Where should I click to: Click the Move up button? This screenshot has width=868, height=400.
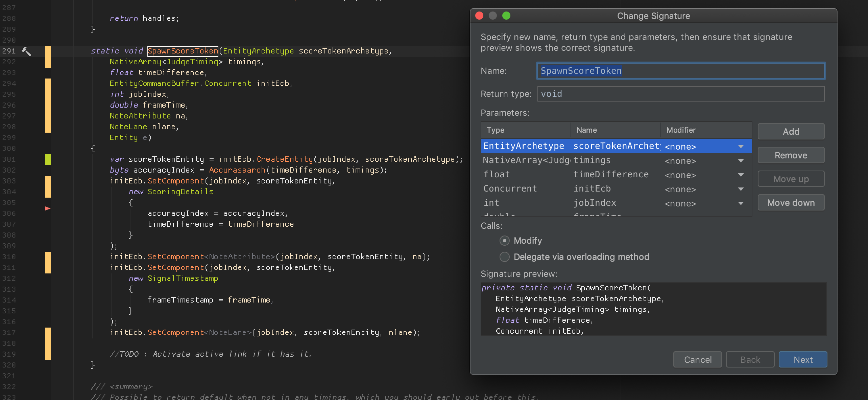pyautogui.click(x=791, y=178)
